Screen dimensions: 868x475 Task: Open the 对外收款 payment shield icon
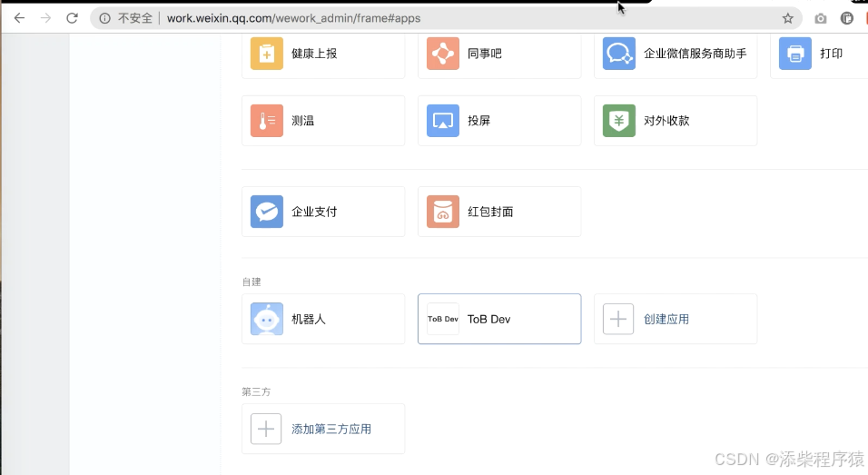(x=619, y=121)
